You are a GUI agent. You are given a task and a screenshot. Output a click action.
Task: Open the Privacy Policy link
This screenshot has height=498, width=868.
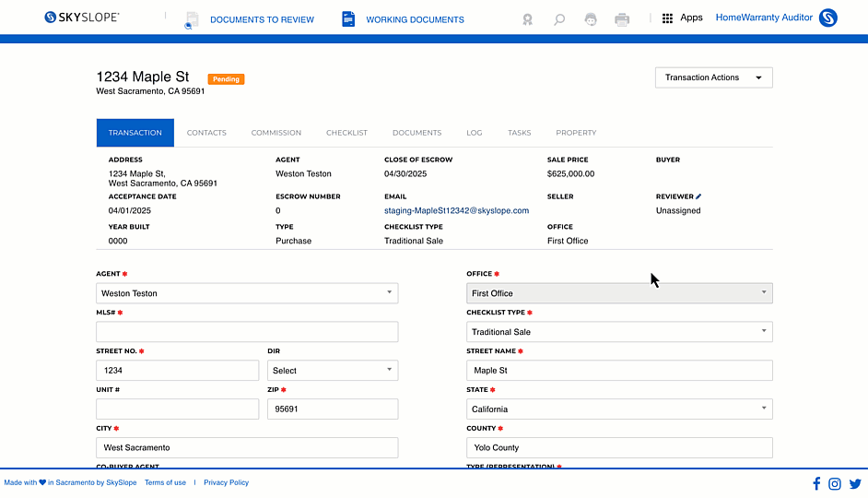click(226, 482)
